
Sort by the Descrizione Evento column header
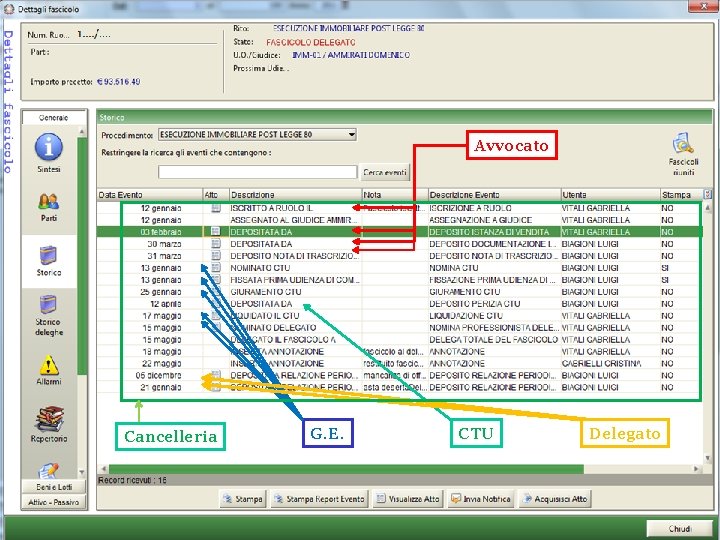tap(495, 195)
